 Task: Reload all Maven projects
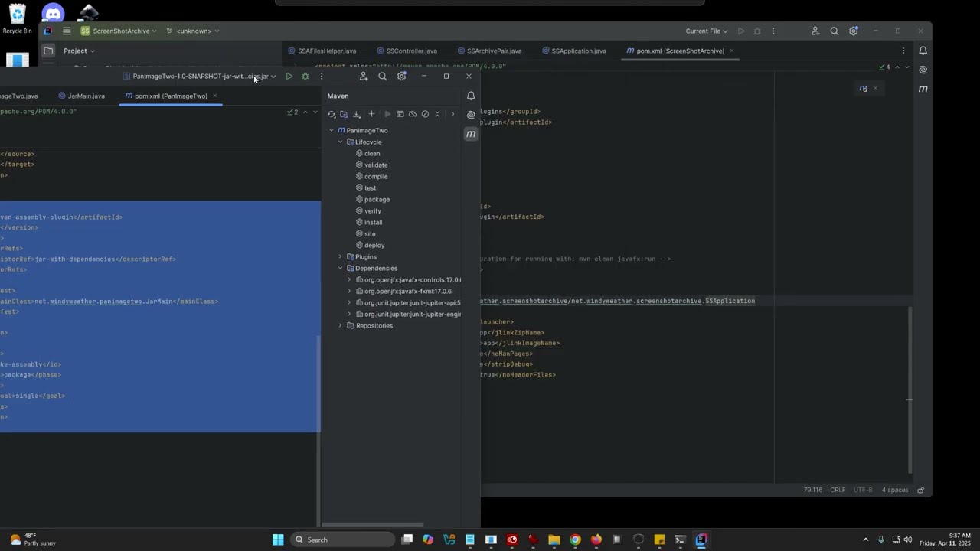pyautogui.click(x=332, y=114)
